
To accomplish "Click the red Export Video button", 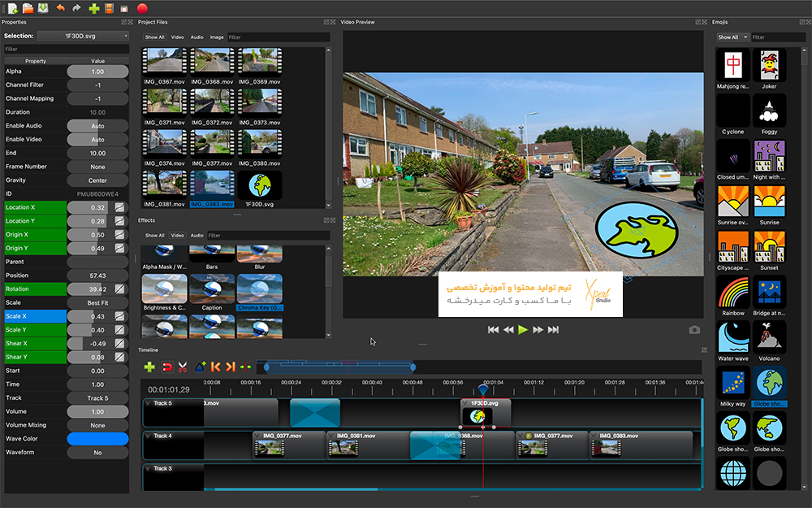I will [142, 8].
